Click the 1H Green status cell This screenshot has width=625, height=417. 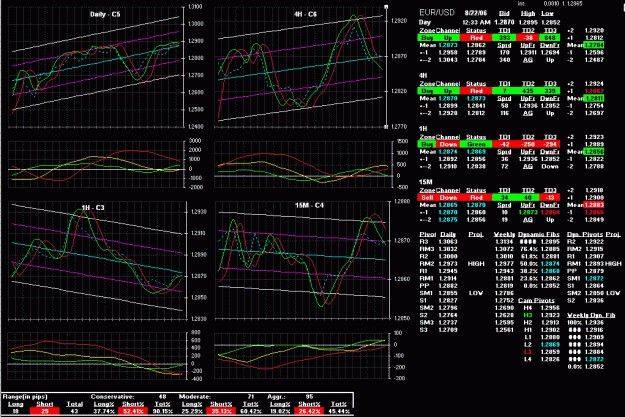click(476, 144)
